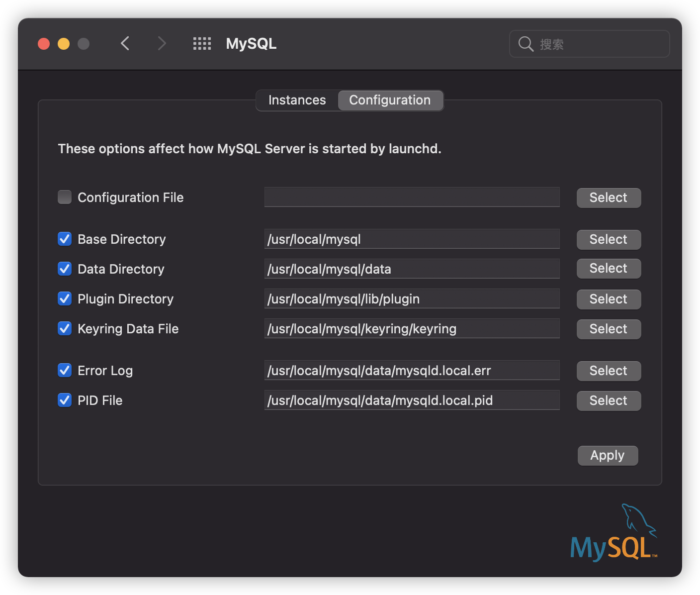700x595 pixels.
Task: Close the MySQL preferences window
Action: 44,44
